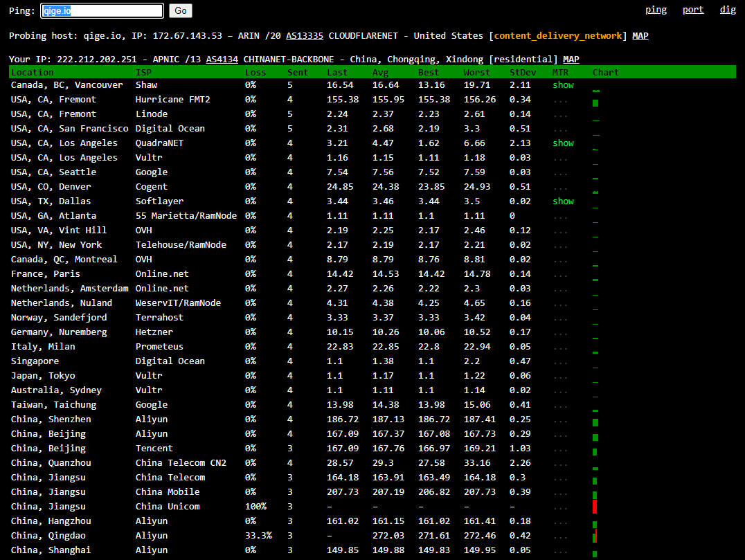This screenshot has height=560, width=745.
Task: Open the ping tool link
Action: tap(656, 10)
